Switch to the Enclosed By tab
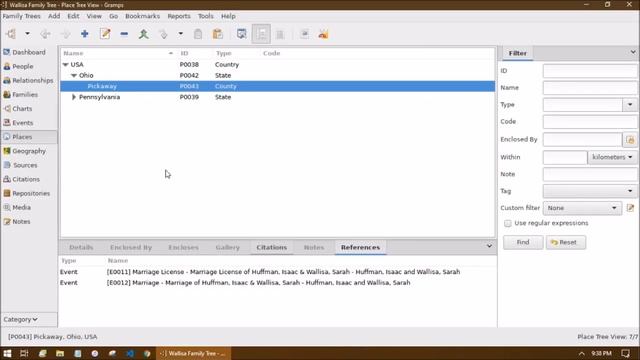 pos(131,247)
